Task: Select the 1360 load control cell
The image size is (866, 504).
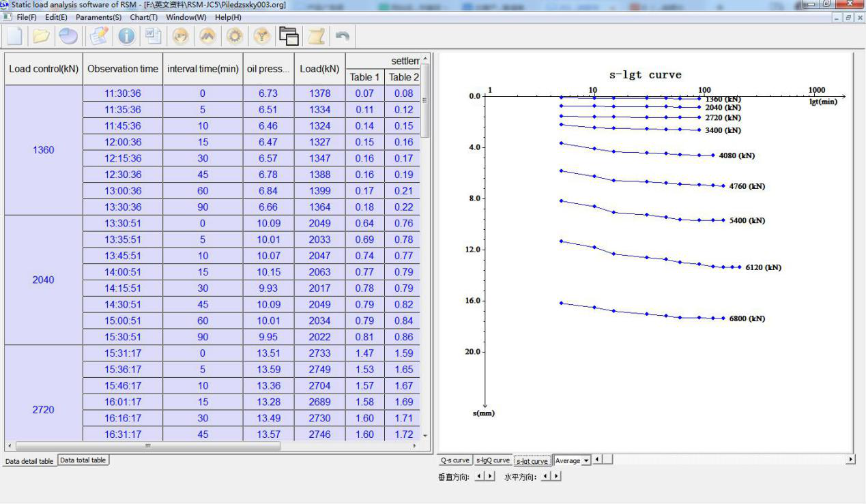Action: tap(44, 150)
